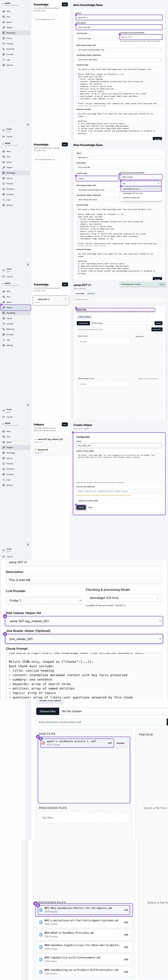Open Logs in the Create Helper screen sidebar
The image size is (168, 980).
point(15,480)
